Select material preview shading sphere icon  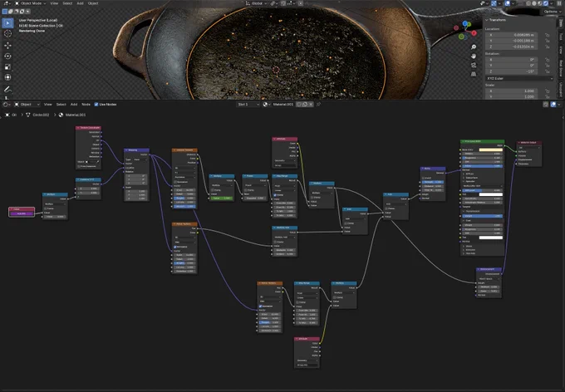coord(540,3)
